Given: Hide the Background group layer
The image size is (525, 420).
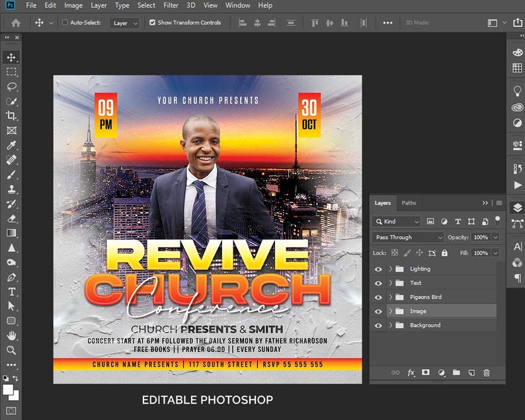Looking at the screenshot, I should pyautogui.click(x=378, y=325).
